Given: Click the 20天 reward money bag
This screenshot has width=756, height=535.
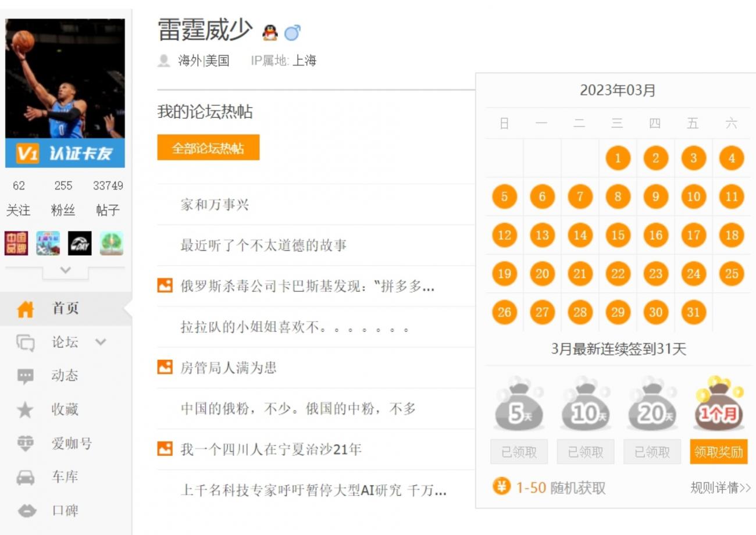Looking at the screenshot, I should click(652, 404).
